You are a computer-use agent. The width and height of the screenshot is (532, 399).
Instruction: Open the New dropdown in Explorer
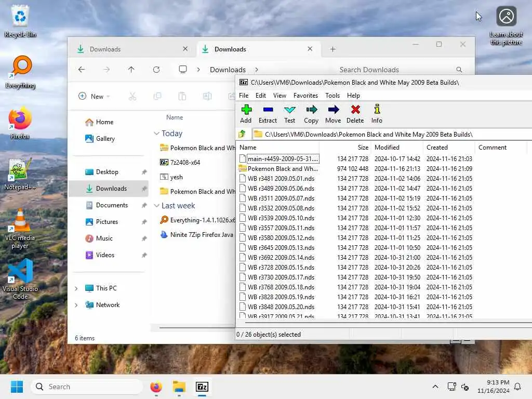coord(94,96)
